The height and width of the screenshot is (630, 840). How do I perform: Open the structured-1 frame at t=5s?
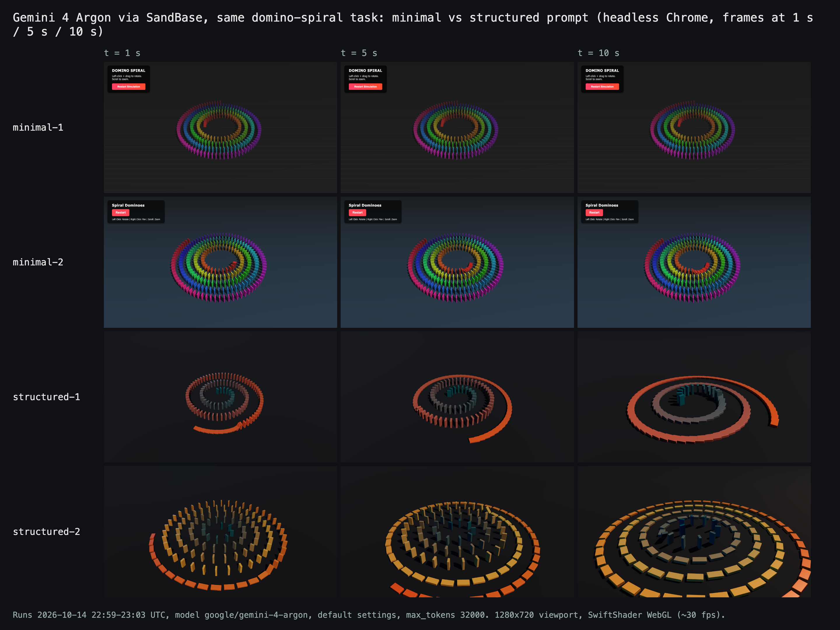(457, 397)
